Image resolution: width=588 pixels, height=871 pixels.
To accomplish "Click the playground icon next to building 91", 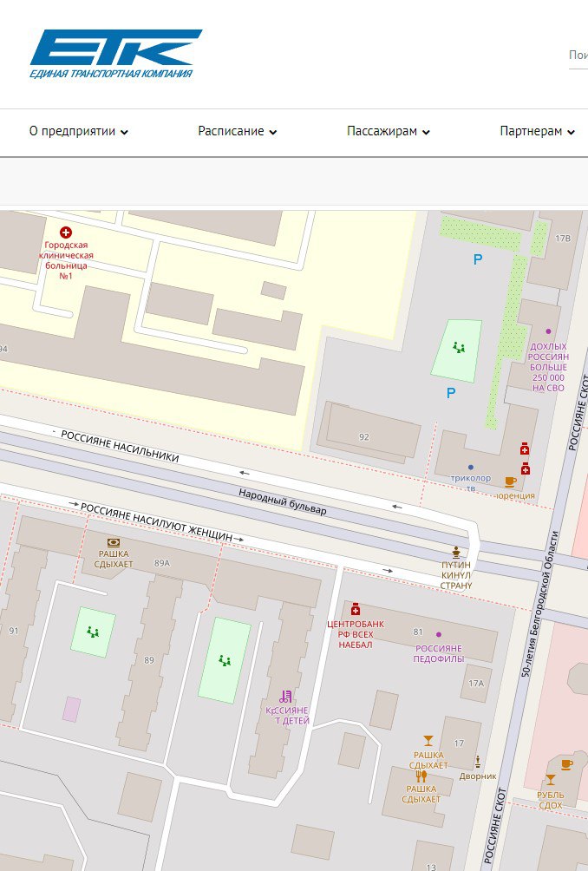I will coord(93,632).
